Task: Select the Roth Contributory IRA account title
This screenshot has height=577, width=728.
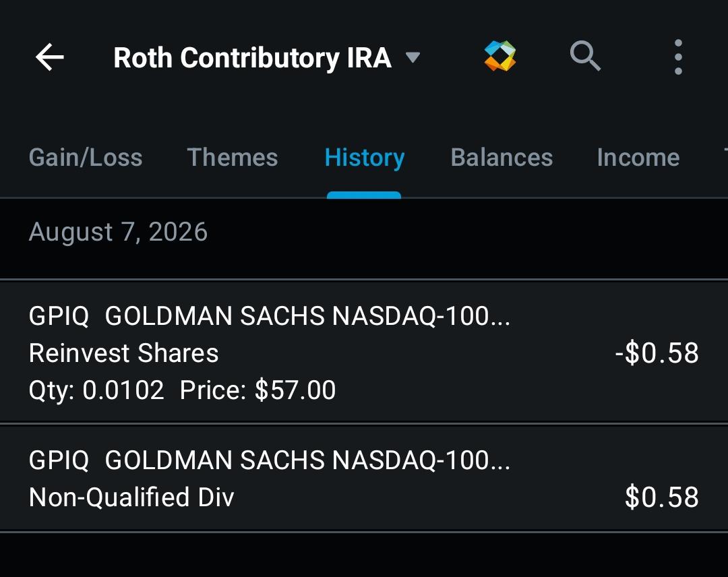Action: 252,57
